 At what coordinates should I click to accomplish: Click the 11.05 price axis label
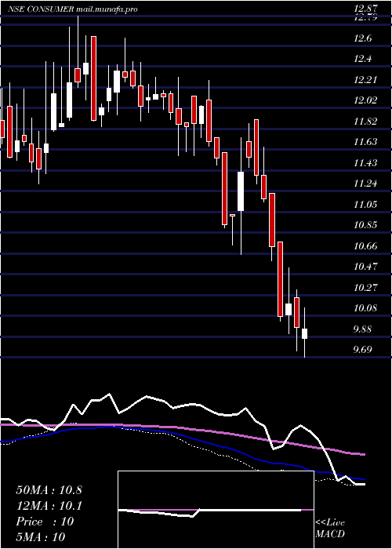tap(366, 204)
